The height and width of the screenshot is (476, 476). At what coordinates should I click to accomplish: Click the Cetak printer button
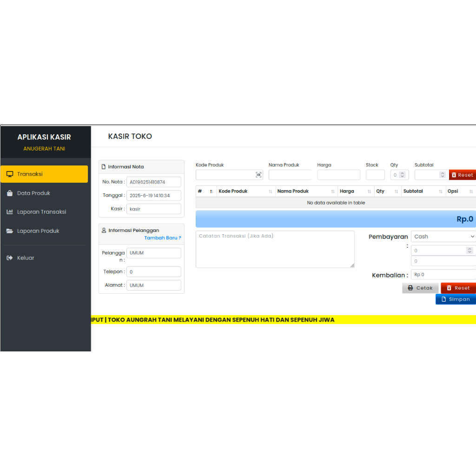click(420, 288)
